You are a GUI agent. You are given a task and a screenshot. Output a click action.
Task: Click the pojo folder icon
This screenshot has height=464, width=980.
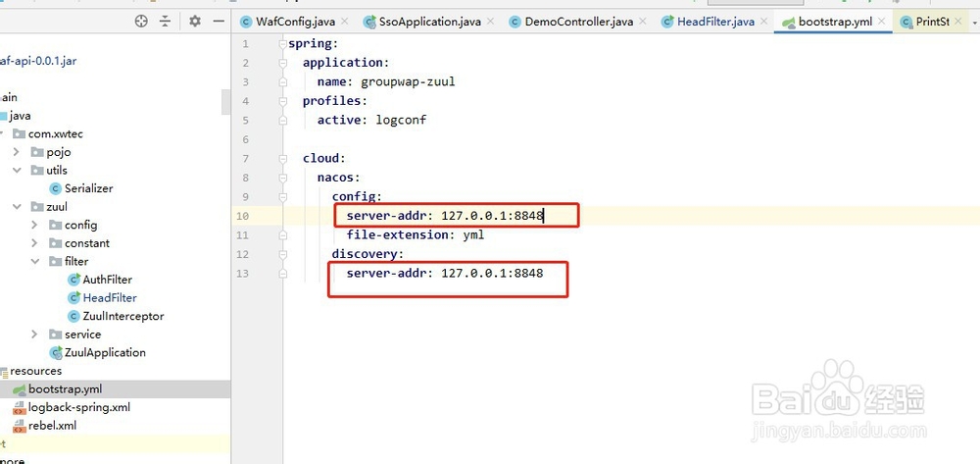(x=37, y=152)
